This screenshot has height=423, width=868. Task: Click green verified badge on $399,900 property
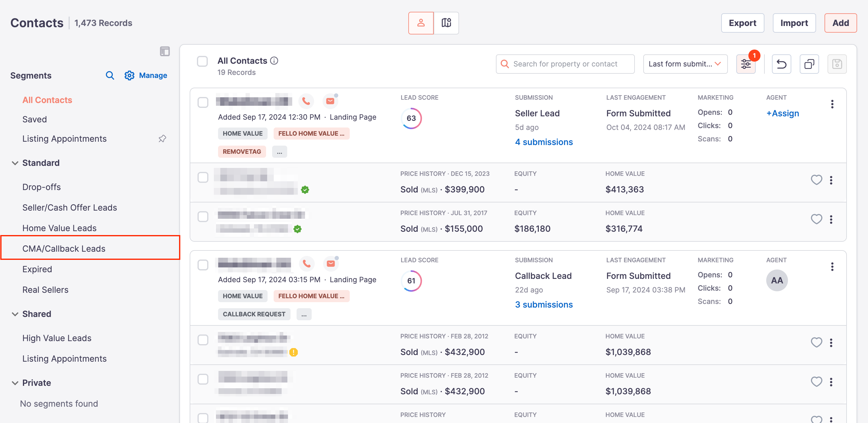(305, 190)
